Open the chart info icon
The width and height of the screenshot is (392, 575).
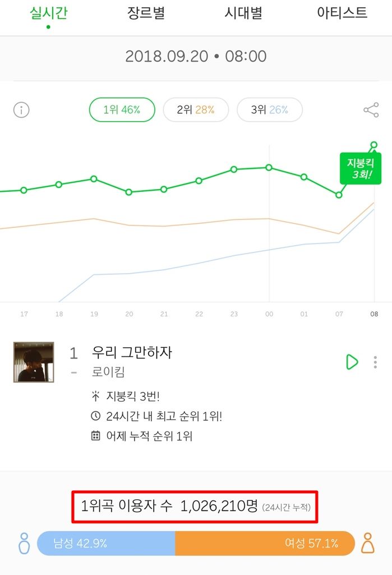21,109
